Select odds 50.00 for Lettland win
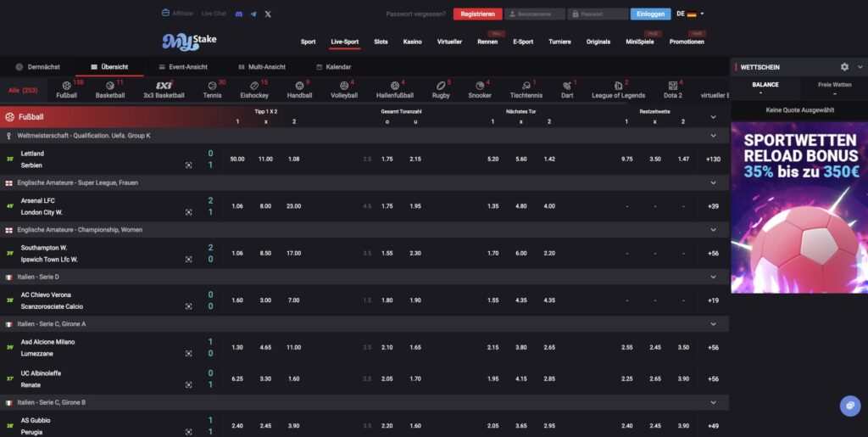This screenshot has height=437, width=868. tap(237, 159)
